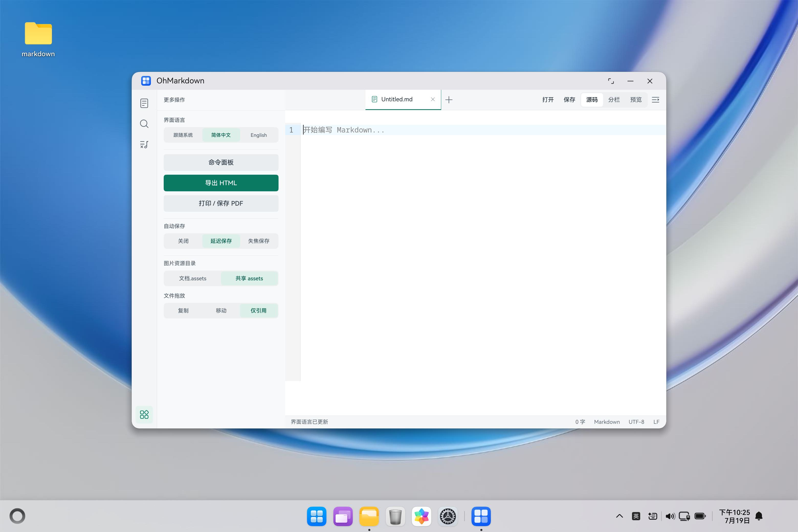798x532 pixels.
Task: Click the 更多操作 panel heading
Action: [x=174, y=100]
